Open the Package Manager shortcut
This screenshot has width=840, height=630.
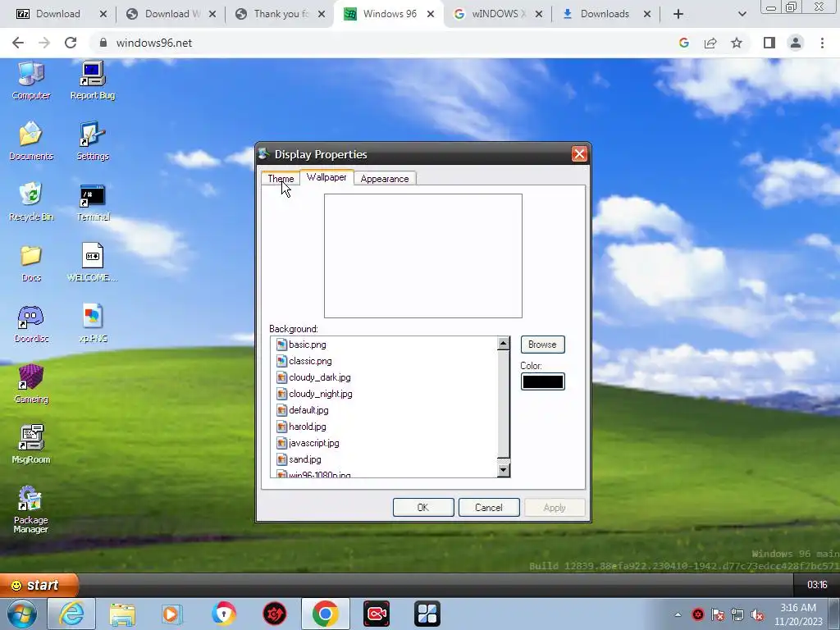pyautogui.click(x=30, y=509)
